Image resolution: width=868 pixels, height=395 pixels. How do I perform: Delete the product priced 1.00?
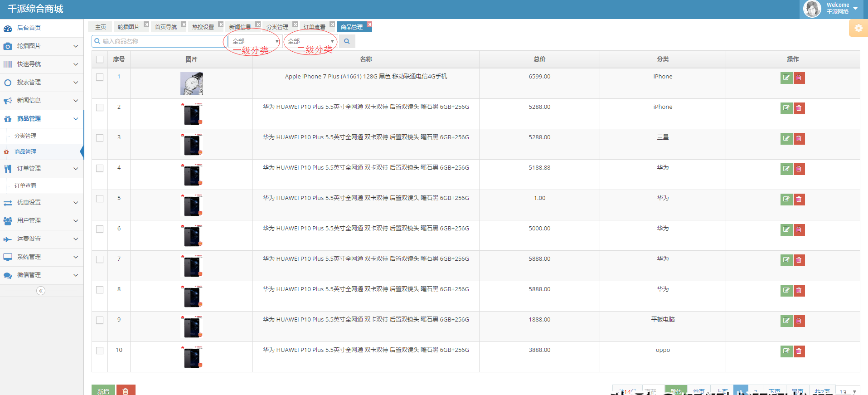(799, 200)
